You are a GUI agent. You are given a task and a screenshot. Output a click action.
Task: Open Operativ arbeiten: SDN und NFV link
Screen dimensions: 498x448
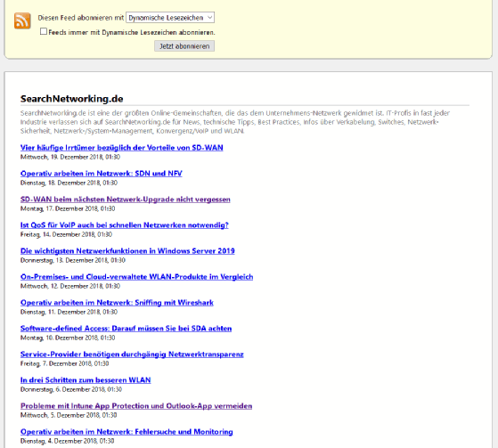click(x=102, y=174)
